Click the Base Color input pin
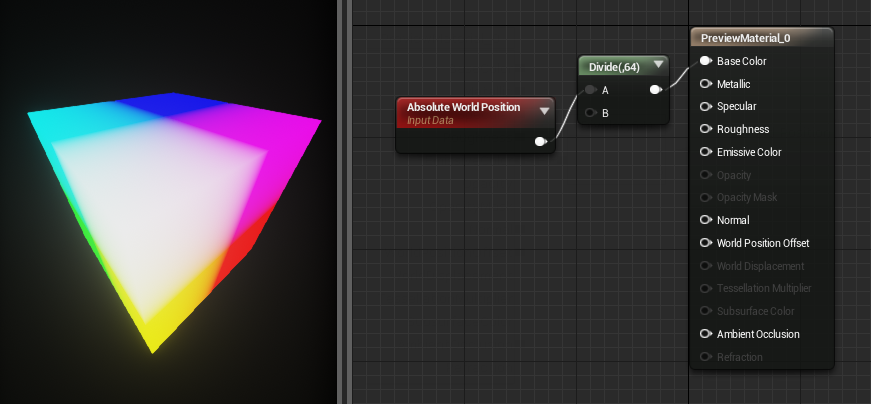The width and height of the screenshot is (871, 404). tap(705, 61)
